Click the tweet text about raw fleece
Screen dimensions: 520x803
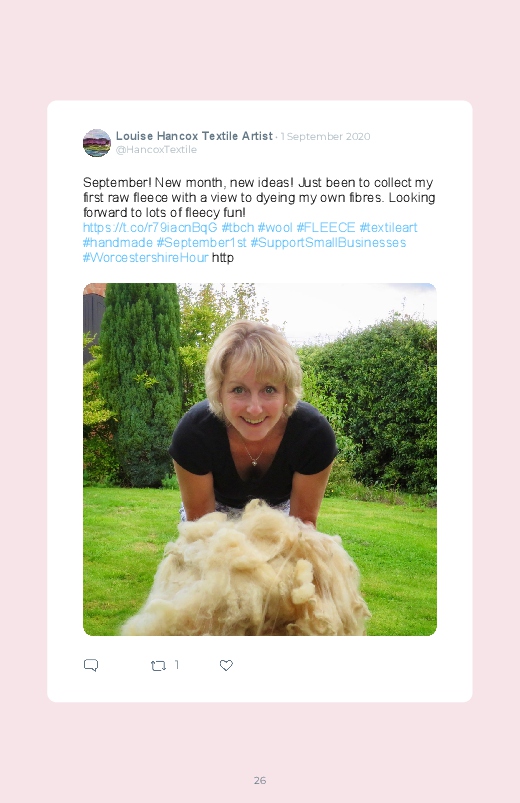(259, 198)
